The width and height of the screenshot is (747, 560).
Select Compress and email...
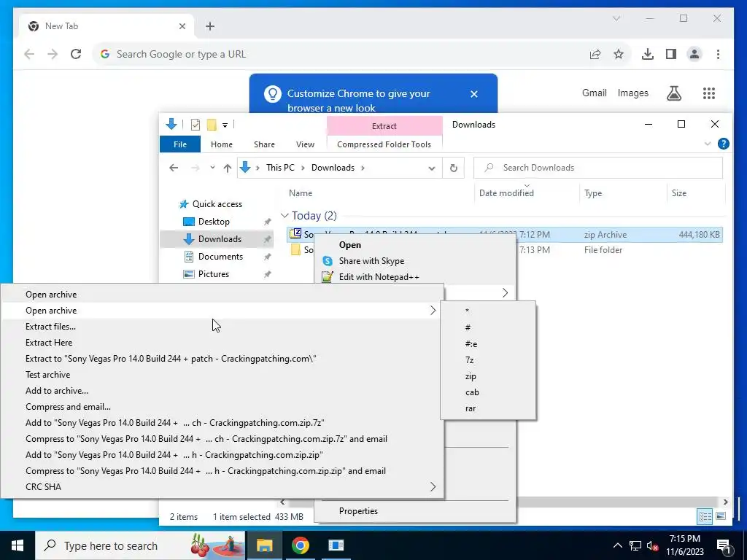pos(222,407)
